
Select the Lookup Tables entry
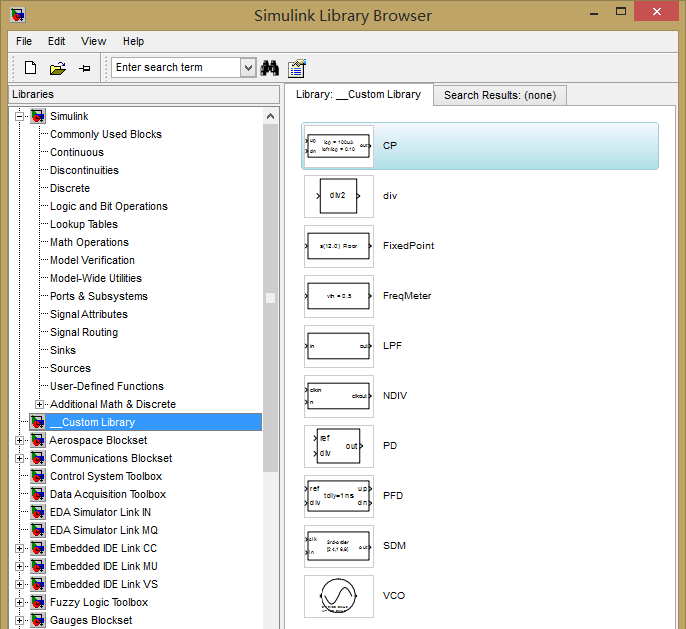pos(84,224)
